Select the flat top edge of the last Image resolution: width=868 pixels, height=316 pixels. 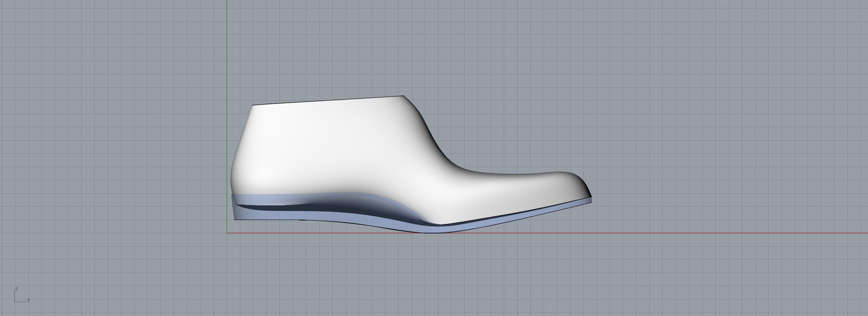pyautogui.click(x=327, y=100)
